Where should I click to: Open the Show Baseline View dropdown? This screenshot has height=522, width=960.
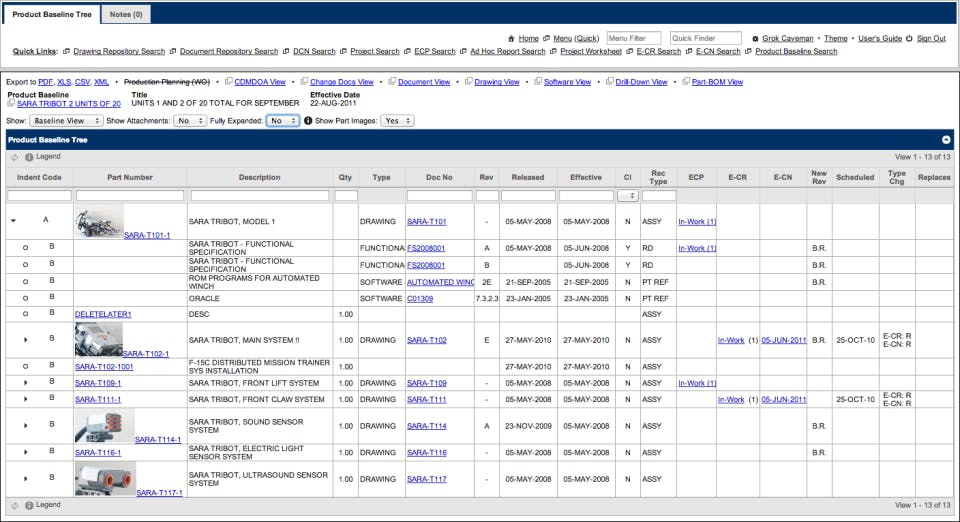66,121
